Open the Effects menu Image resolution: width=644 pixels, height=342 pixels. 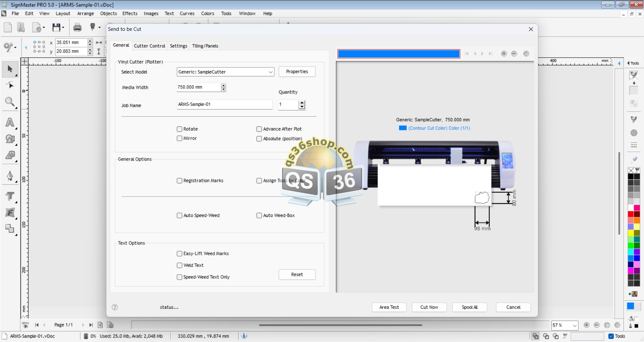130,13
